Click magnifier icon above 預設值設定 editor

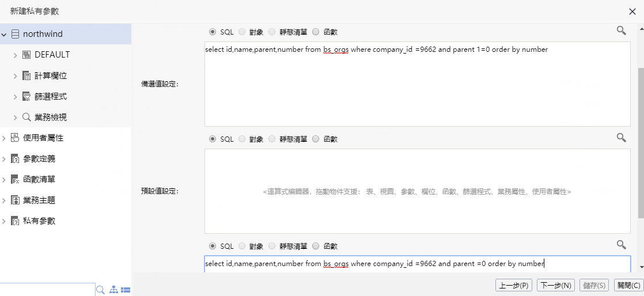click(x=621, y=138)
